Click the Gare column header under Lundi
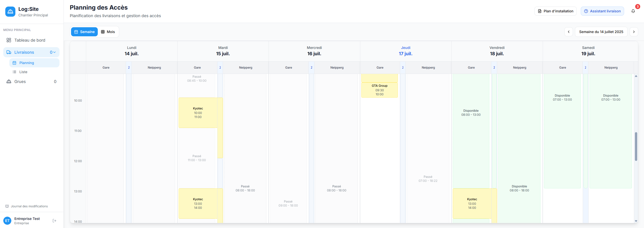This screenshot has height=228, width=644. click(106, 68)
